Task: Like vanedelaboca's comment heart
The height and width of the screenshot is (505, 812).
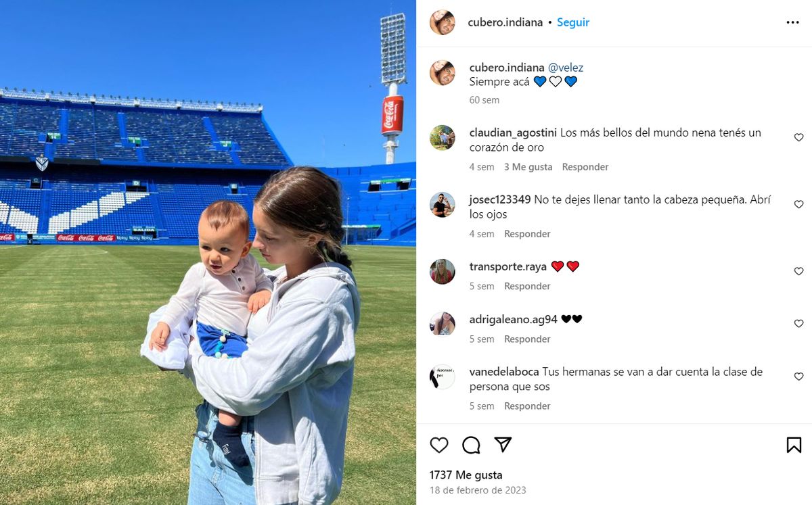Action: pyautogui.click(x=798, y=377)
